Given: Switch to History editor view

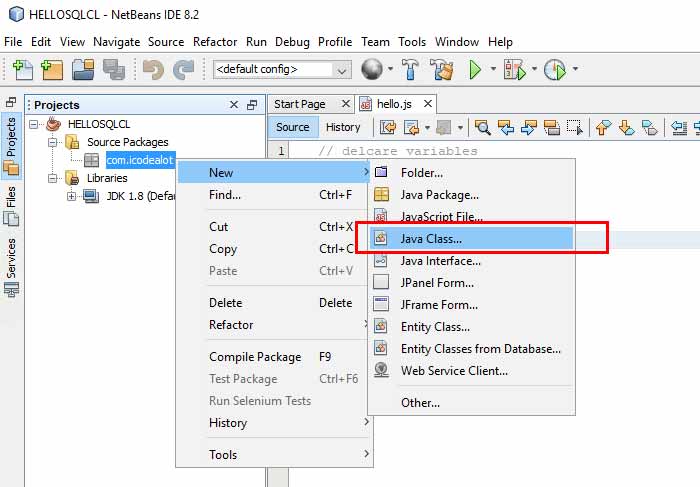Looking at the screenshot, I should pyautogui.click(x=343, y=127).
